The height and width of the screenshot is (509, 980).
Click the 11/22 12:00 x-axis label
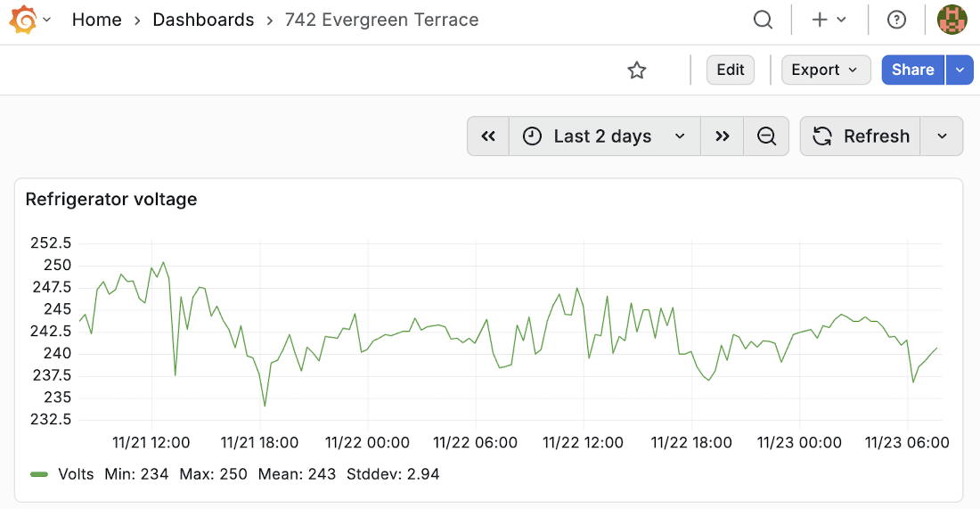coord(584,443)
